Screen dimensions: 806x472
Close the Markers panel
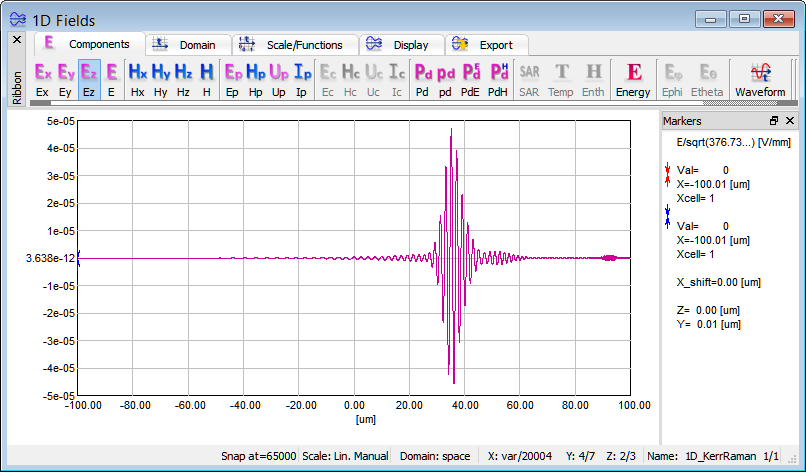click(x=790, y=121)
